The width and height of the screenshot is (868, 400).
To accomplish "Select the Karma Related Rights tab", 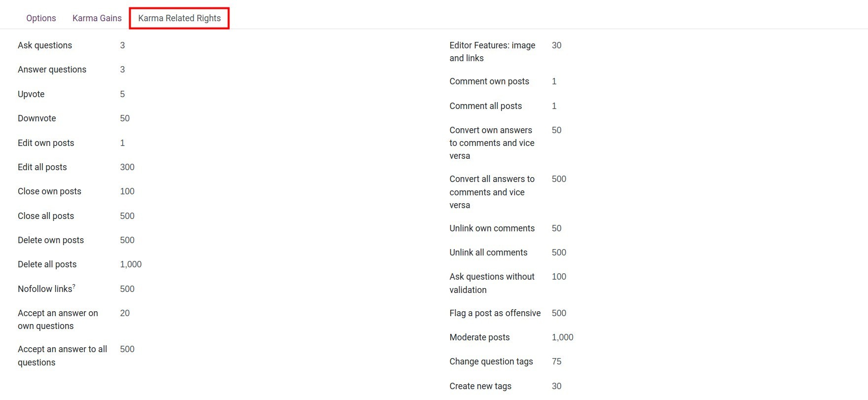I will (179, 18).
